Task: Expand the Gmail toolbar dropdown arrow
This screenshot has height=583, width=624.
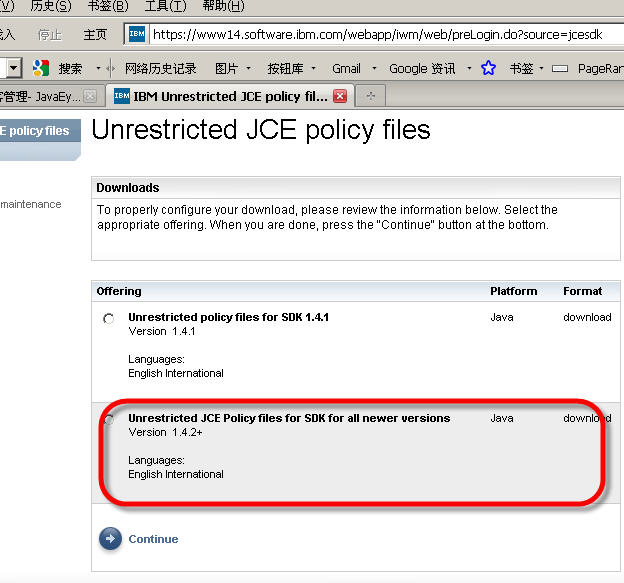Action: (x=375, y=69)
